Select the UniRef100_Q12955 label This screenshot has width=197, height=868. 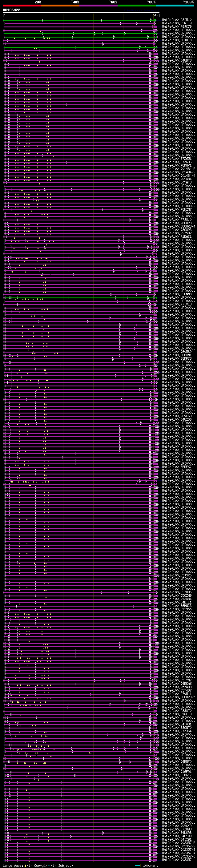(177, 609)
